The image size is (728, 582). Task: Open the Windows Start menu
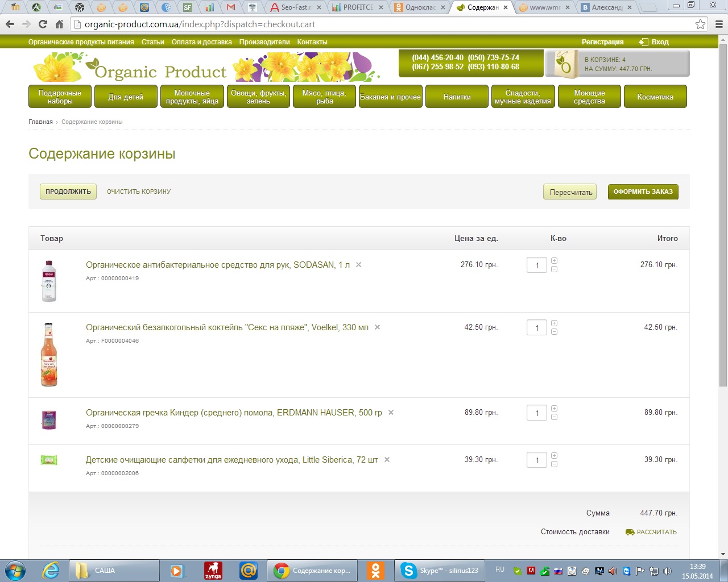point(15,570)
